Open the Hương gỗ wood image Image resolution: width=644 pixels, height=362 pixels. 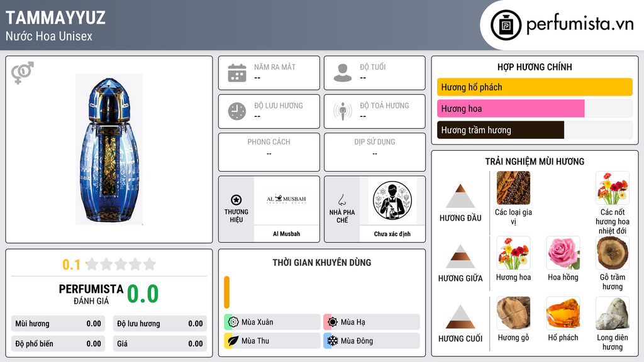[x=513, y=313]
